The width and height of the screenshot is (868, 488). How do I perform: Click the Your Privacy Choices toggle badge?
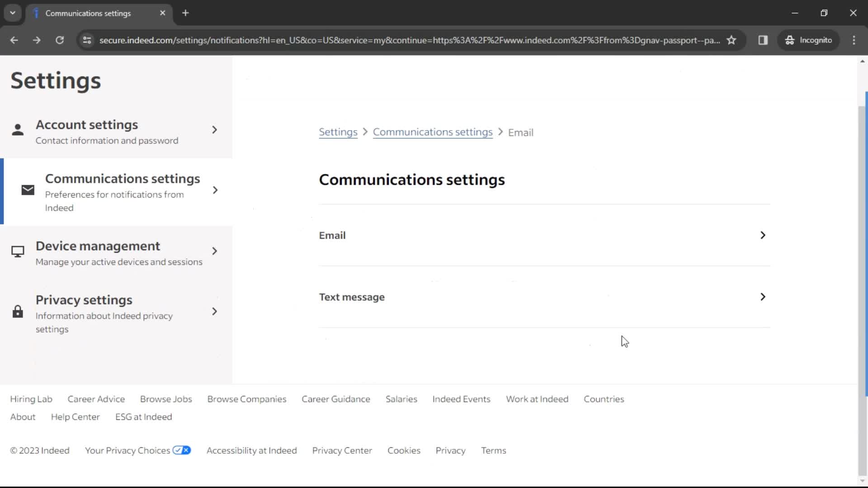[182, 450]
